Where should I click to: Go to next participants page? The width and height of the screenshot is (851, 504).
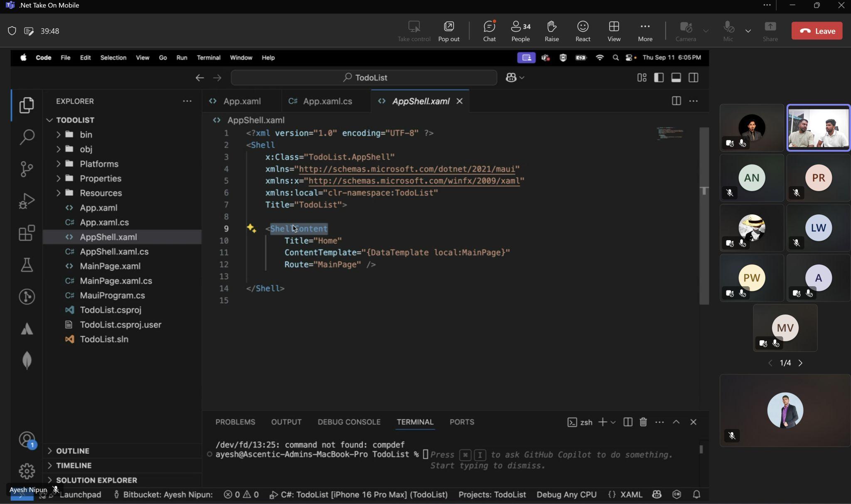click(x=800, y=363)
